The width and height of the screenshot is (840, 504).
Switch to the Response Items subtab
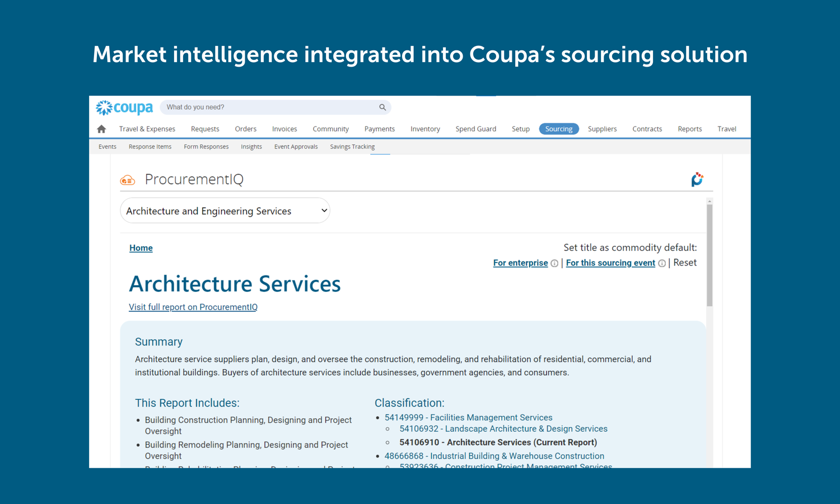tap(150, 147)
